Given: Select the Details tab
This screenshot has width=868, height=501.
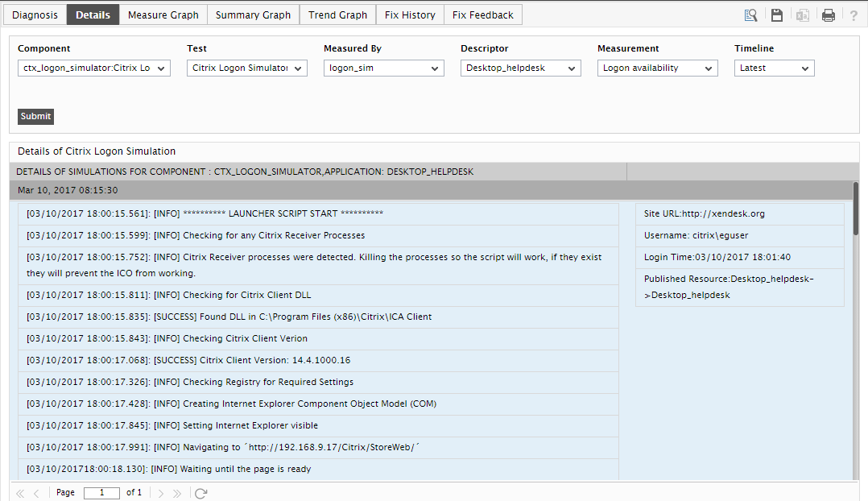Looking at the screenshot, I should pos(93,15).
